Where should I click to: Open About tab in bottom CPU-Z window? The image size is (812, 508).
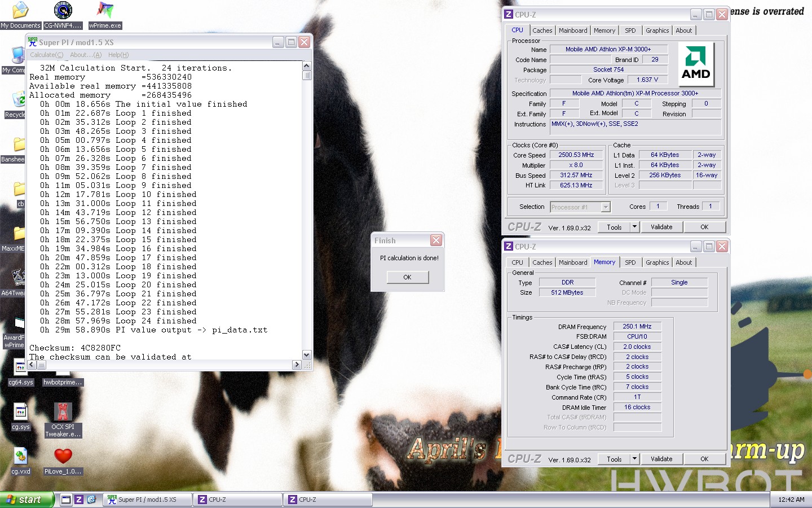pos(684,262)
